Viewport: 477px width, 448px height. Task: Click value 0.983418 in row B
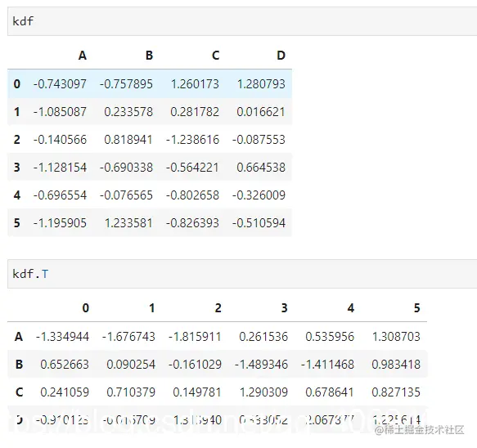pyautogui.click(x=396, y=365)
